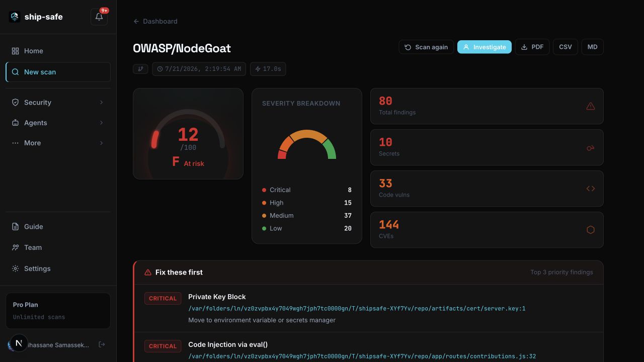Select the Critical severity row
Viewport: 644px width, 362px height.
click(307, 190)
